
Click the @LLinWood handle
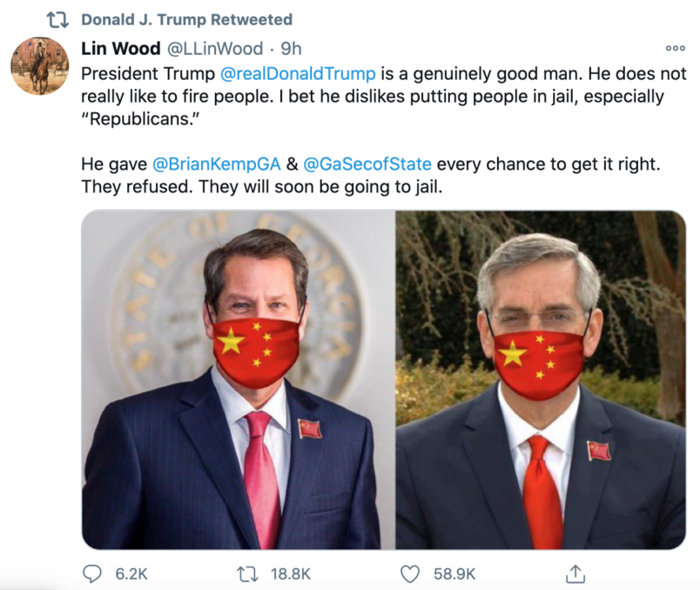(215, 48)
